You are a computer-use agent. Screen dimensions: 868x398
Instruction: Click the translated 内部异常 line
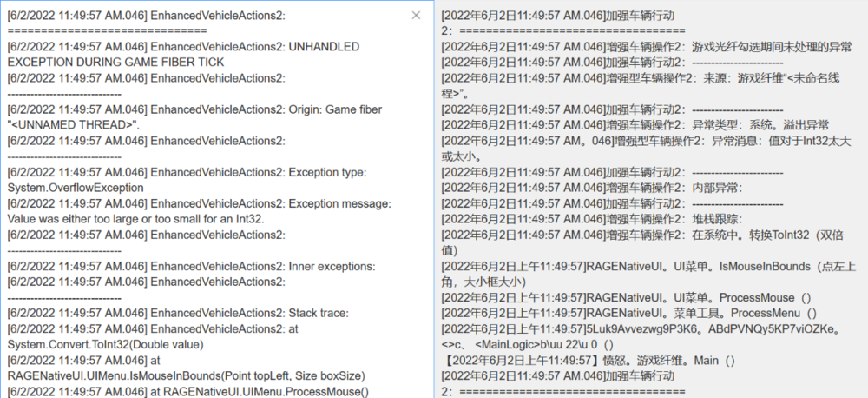click(x=592, y=188)
